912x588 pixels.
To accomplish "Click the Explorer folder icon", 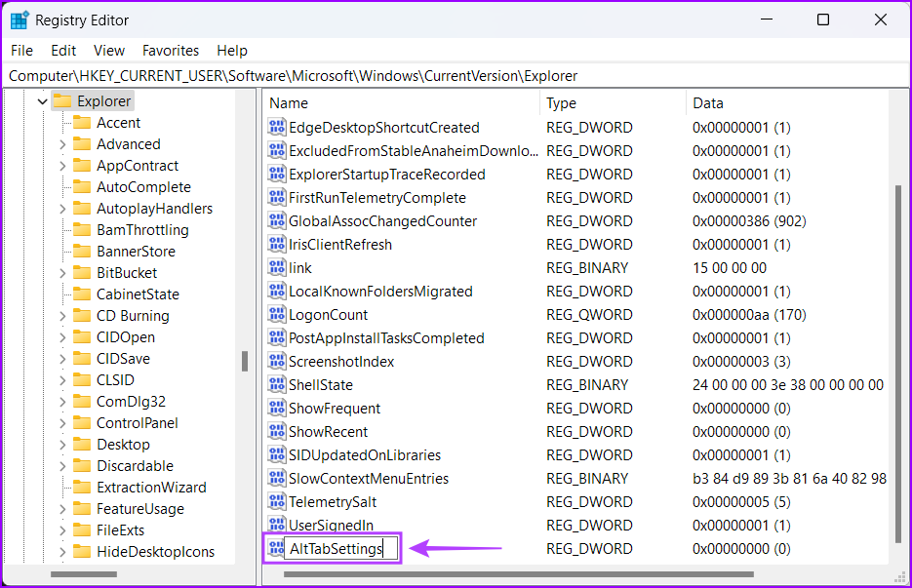I will click(61, 101).
